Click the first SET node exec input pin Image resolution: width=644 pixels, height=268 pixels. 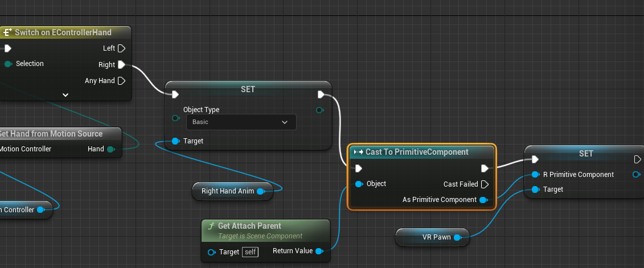click(x=175, y=95)
